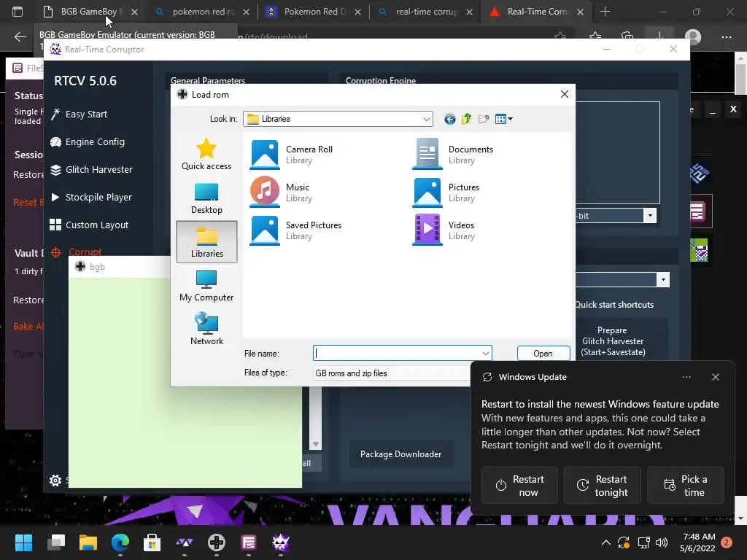Click Prepare Glitch Harvester shortcut

pos(613,341)
